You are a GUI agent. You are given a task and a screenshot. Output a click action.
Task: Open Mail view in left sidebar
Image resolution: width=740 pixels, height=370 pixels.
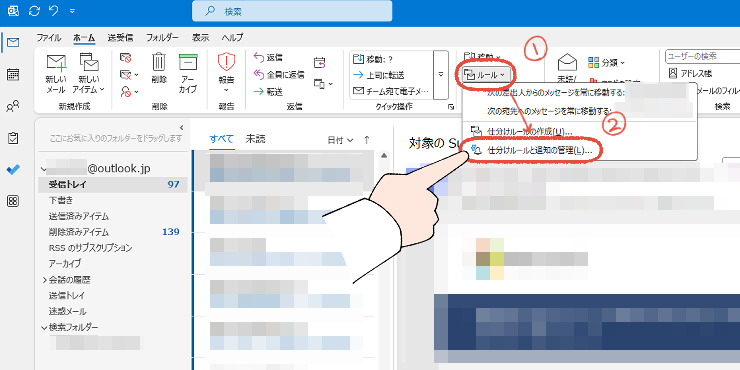point(13,43)
